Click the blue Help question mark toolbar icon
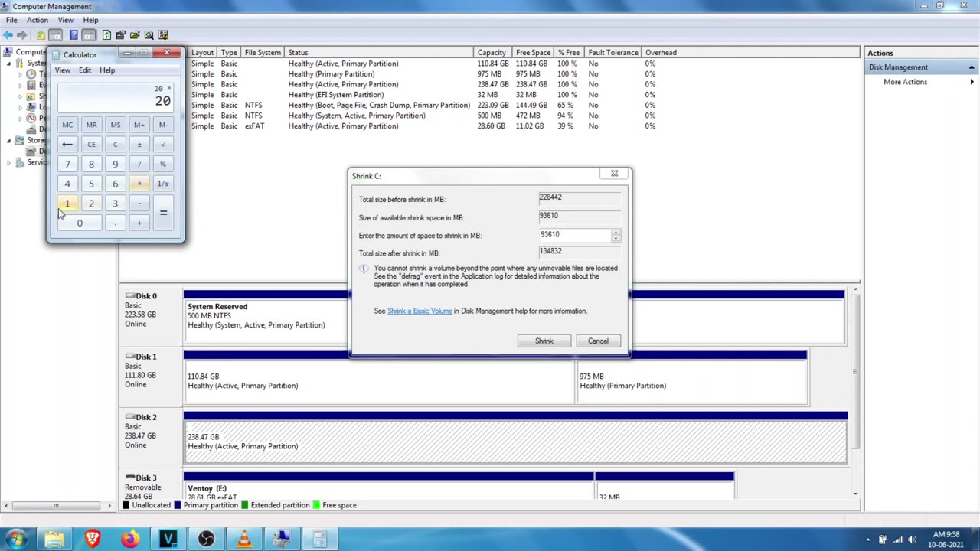 pyautogui.click(x=73, y=35)
